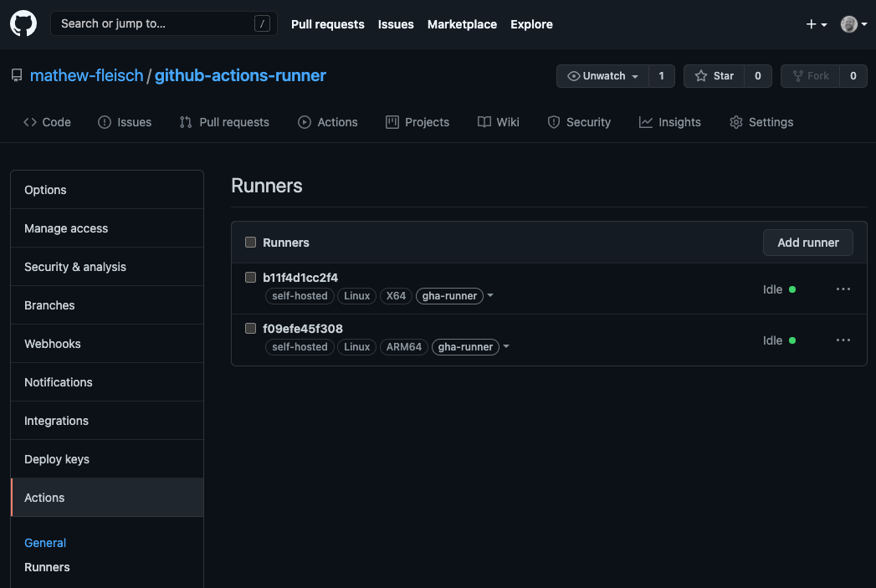Click the watchers count 1

(x=662, y=76)
